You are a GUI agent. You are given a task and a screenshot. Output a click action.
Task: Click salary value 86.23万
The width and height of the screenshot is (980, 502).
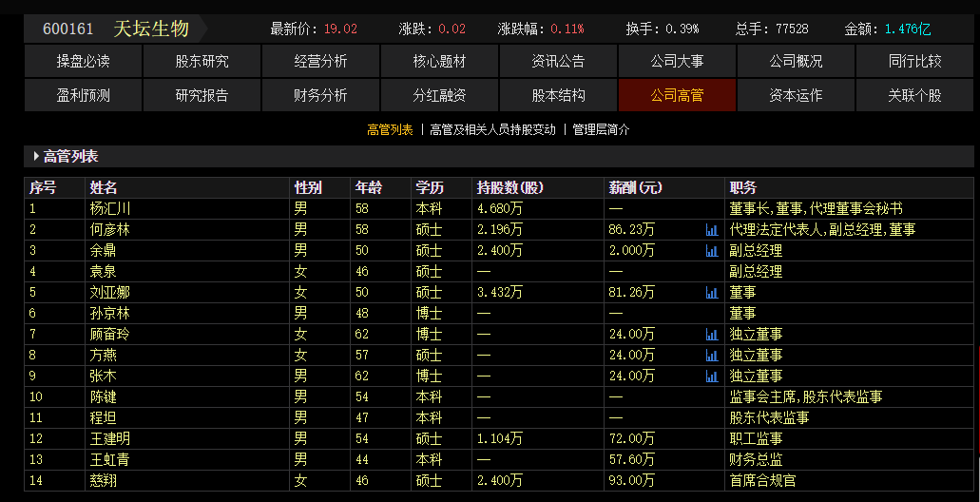pos(632,230)
